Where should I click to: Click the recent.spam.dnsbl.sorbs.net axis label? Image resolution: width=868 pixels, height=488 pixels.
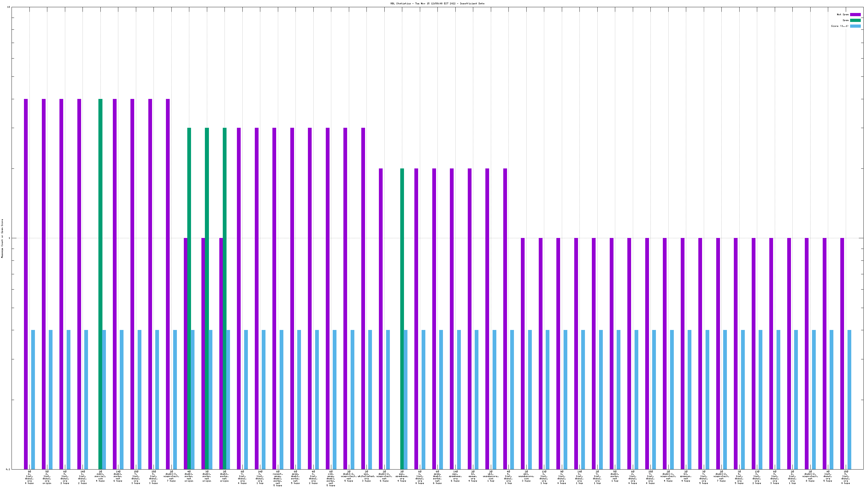(x=278, y=478)
